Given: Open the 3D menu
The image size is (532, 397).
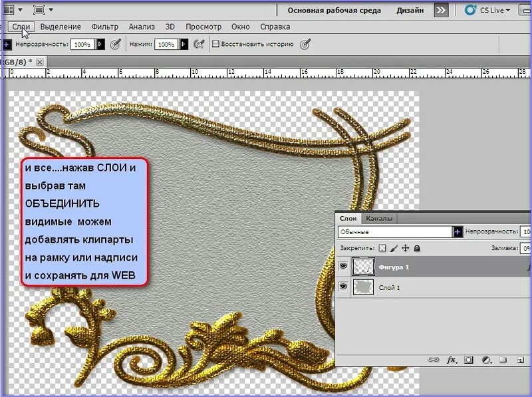Looking at the screenshot, I should (x=170, y=27).
